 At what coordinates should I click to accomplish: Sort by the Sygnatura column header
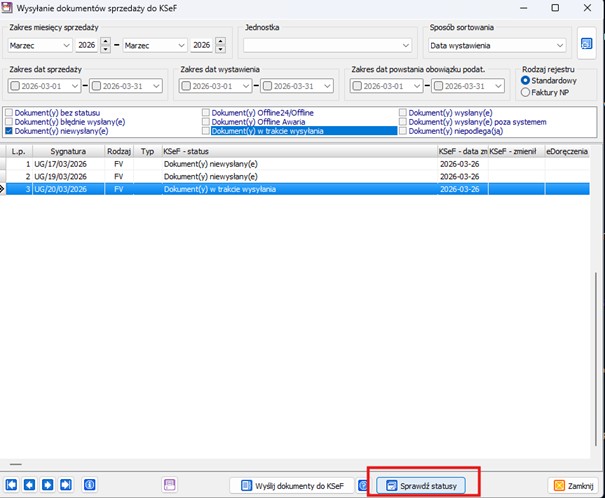pos(64,151)
